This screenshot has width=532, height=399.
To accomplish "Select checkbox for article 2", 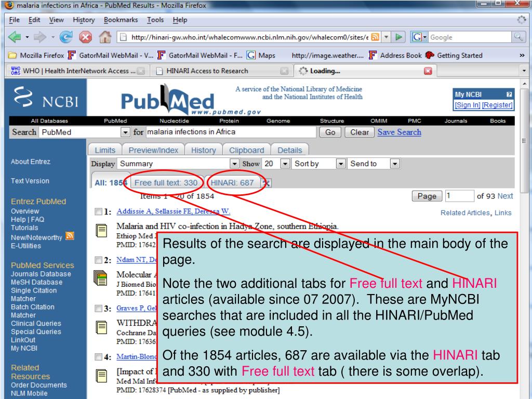I will (98, 260).
